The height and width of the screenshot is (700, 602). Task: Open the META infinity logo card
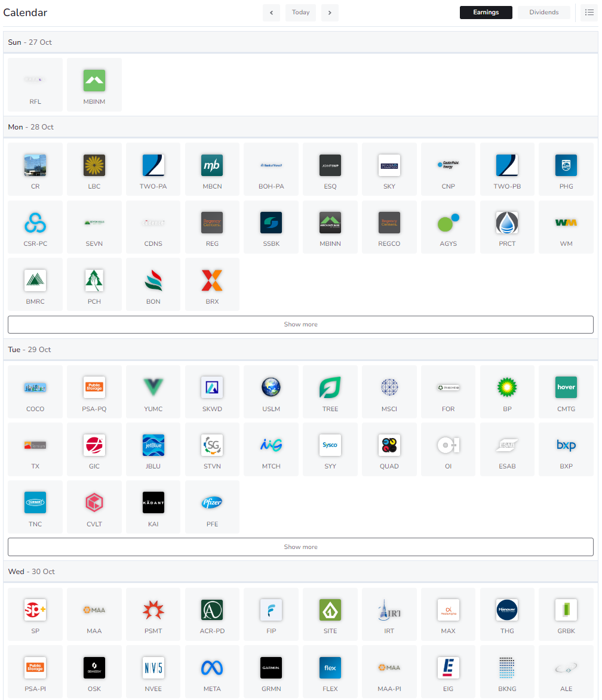point(212,671)
